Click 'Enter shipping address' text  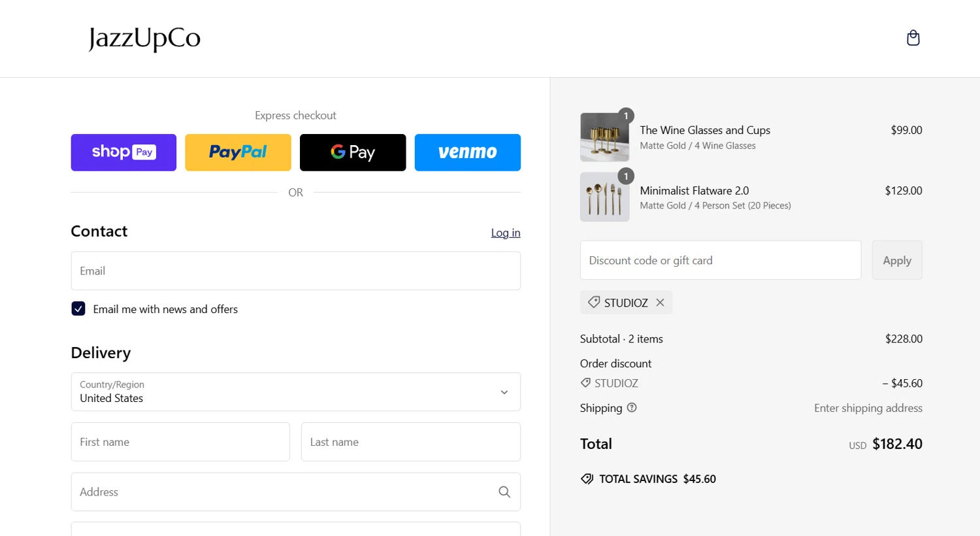click(868, 408)
